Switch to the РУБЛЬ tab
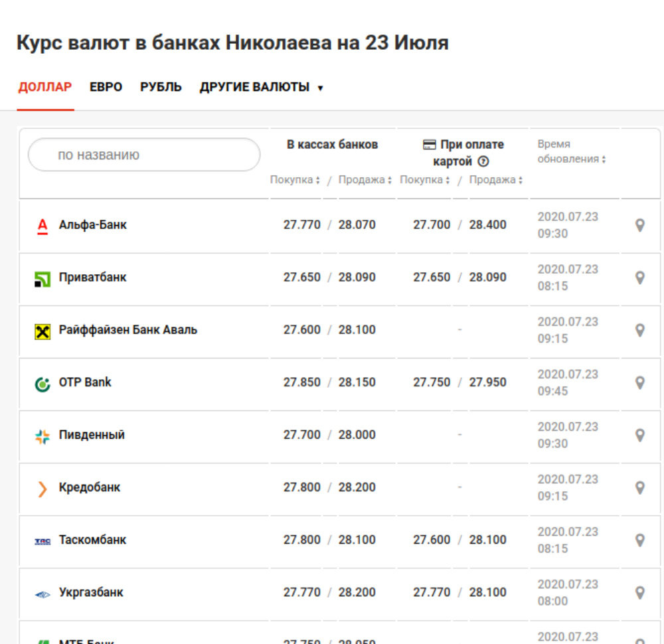Image resolution: width=664 pixels, height=644 pixels. pyautogui.click(x=161, y=88)
